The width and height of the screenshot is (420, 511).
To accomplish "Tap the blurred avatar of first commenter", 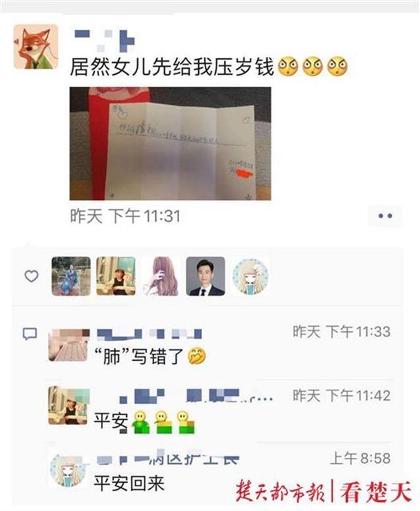I will [68, 345].
